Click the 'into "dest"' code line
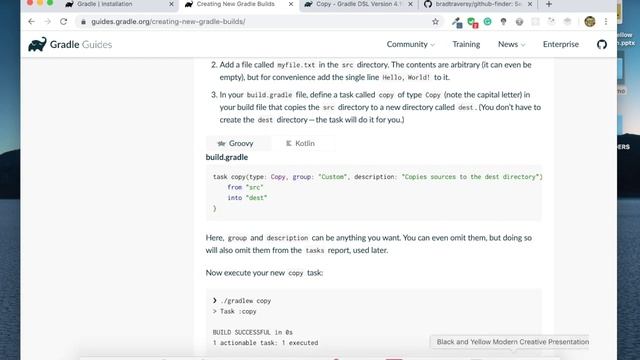Image resolution: width=640 pixels, height=360 pixels. (247, 198)
